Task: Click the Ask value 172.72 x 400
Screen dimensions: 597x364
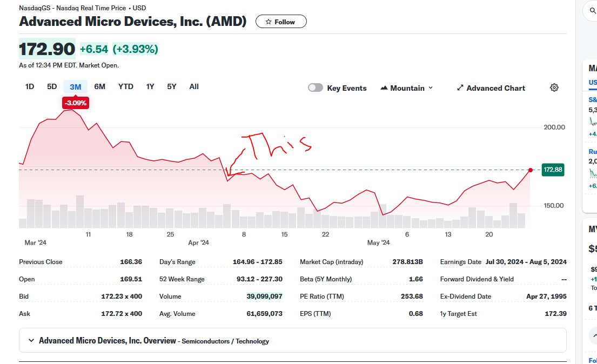Action: coord(122,314)
